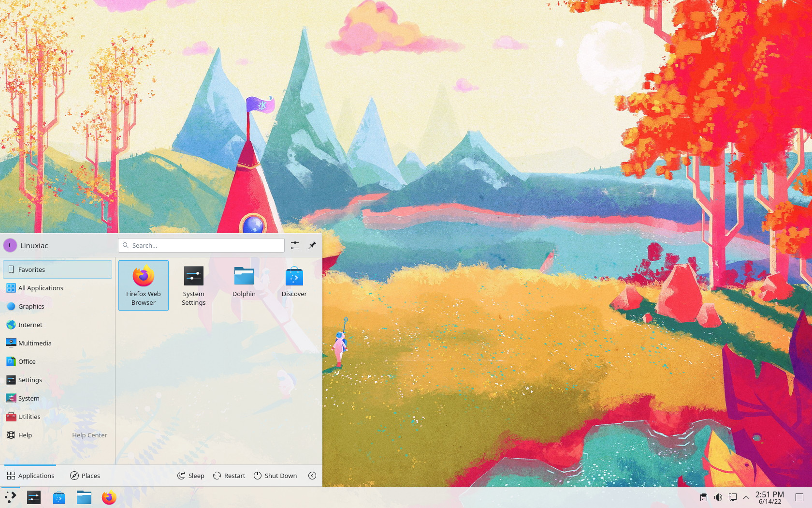The image size is (812, 508).
Task: Expand hidden system tray icons
Action: [x=746, y=497]
